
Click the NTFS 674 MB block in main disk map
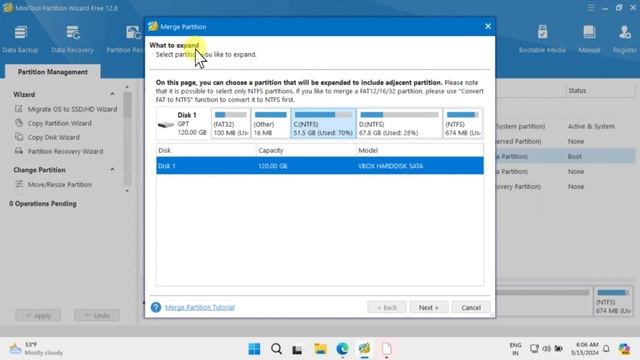613,301
